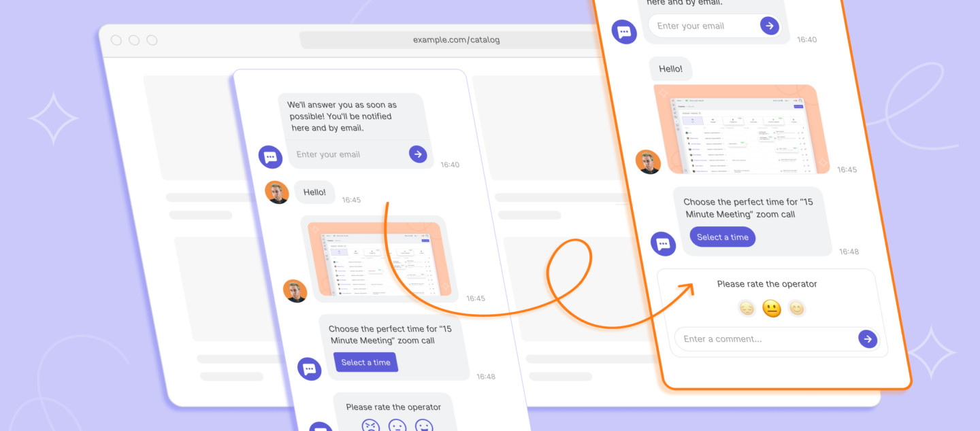Click the example.com/catalog address bar

click(x=455, y=39)
